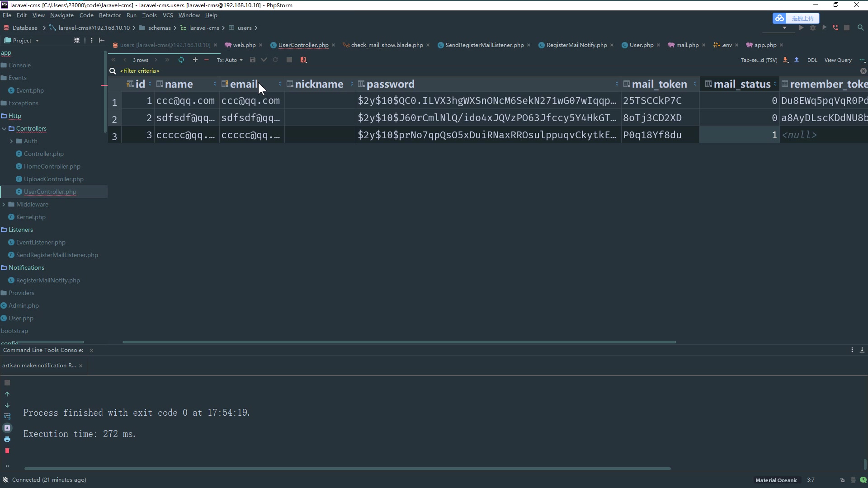Screen dimensions: 868x488
Task: Open the Project view selector dropdown
Action: coord(22,40)
